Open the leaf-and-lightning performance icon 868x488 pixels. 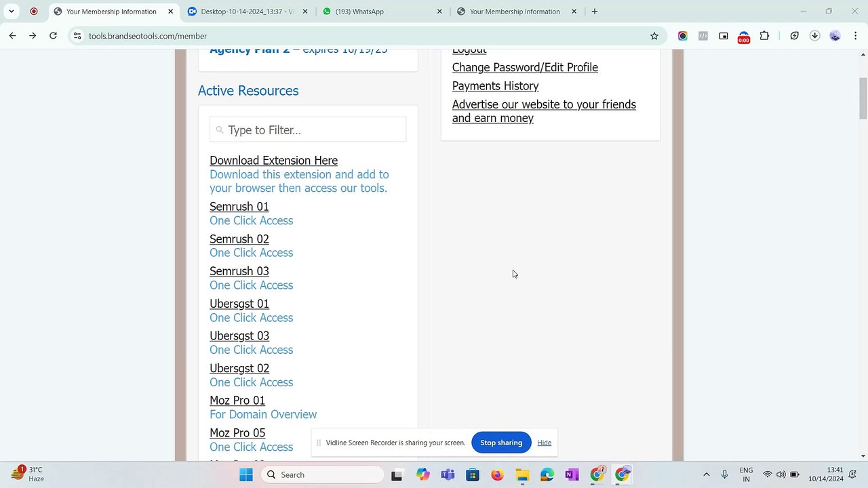[795, 36]
